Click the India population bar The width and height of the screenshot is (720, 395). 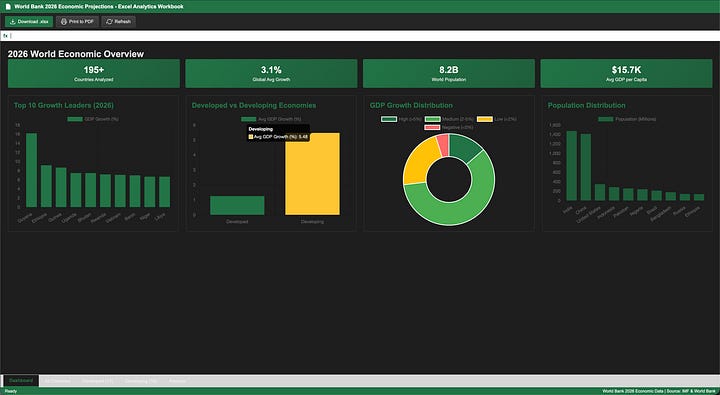point(571,166)
